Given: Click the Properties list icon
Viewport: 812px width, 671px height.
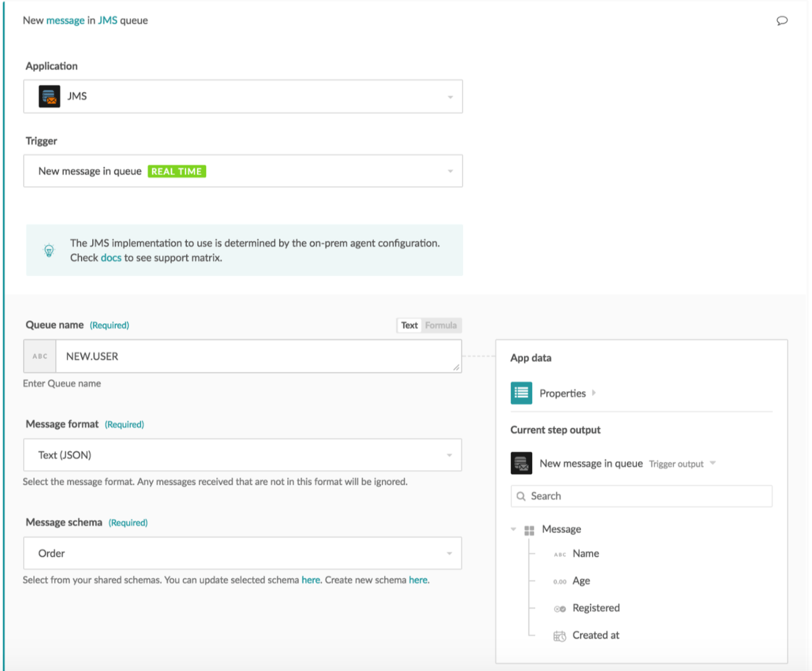Looking at the screenshot, I should pos(521,393).
